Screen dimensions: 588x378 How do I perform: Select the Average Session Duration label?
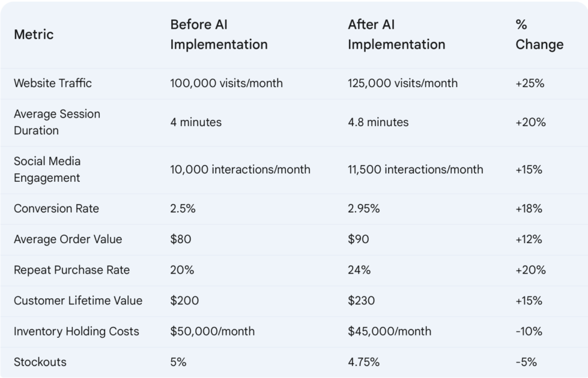coord(57,122)
